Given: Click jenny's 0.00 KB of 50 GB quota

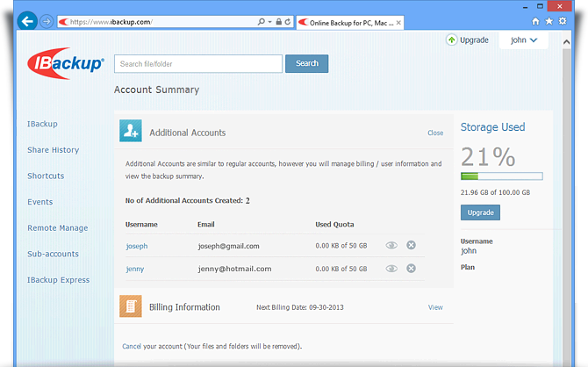Looking at the screenshot, I should click(x=341, y=269).
